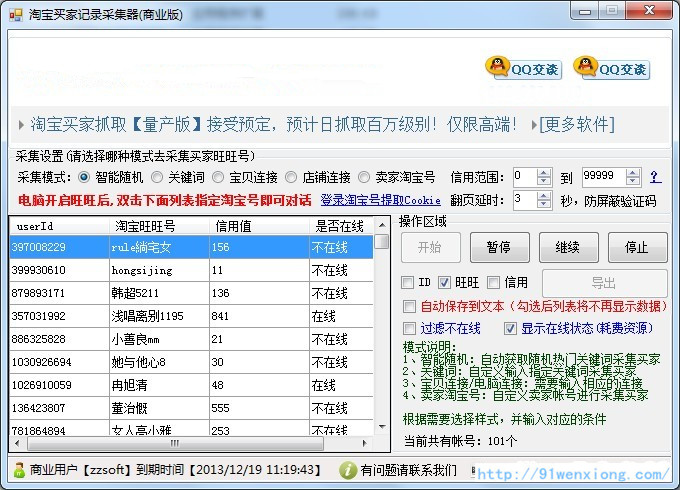680x490 pixels.
Task: Select the 智能随机 collection mode
Action: pyautogui.click(x=85, y=177)
